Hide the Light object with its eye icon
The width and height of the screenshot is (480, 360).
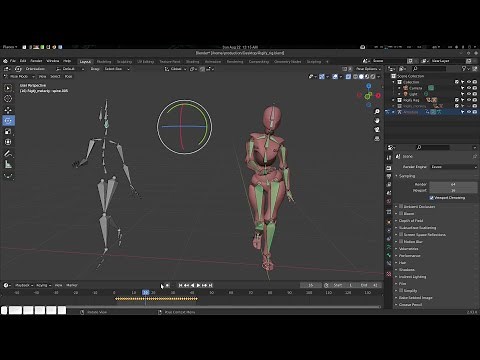tap(469, 94)
